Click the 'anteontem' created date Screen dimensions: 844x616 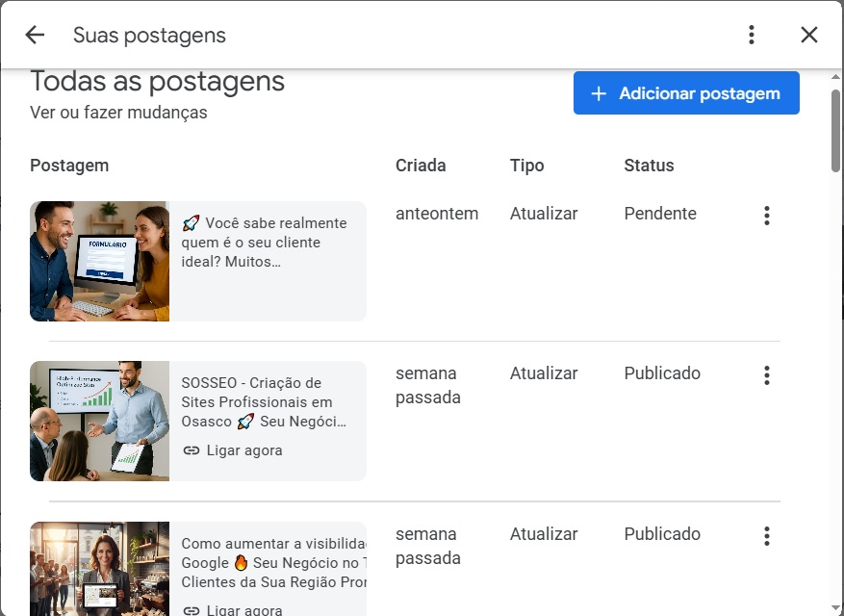(x=437, y=214)
